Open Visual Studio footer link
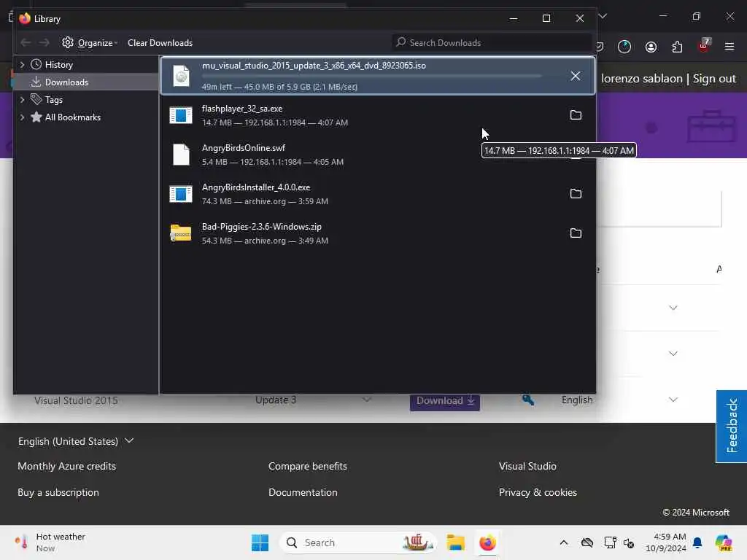747x560 pixels. (527, 466)
